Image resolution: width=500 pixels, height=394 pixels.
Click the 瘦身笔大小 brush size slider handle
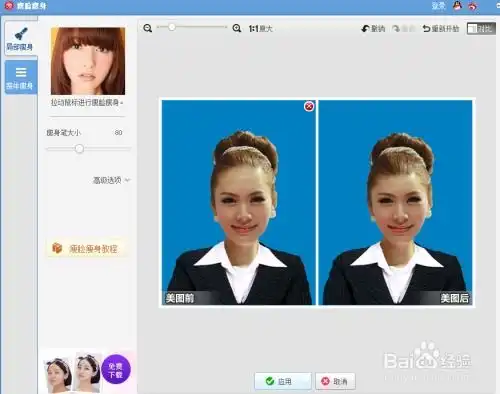coord(79,149)
